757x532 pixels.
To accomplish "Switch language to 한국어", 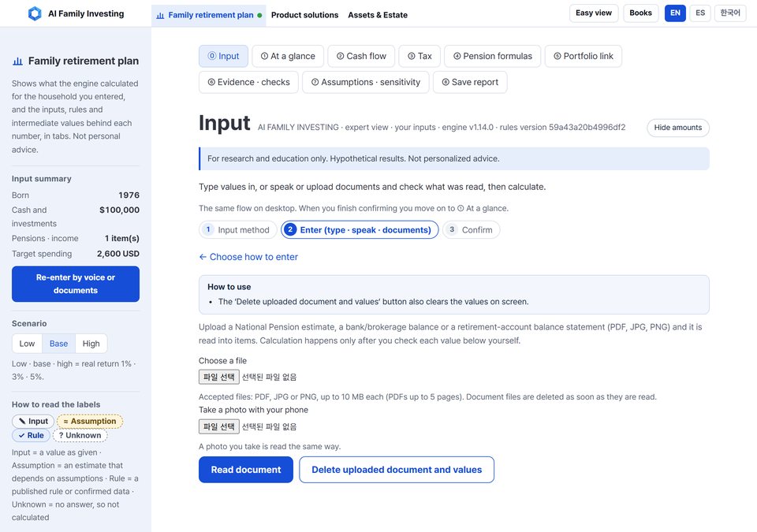I will point(730,13).
